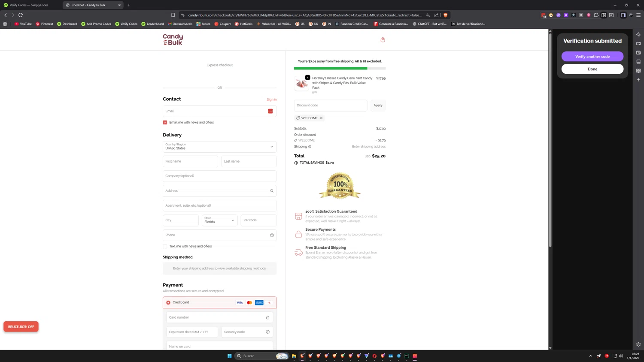This screenshot has width=644, height=362.
Task: Open the shopping cart bag icon
Action: pos(383,39)
